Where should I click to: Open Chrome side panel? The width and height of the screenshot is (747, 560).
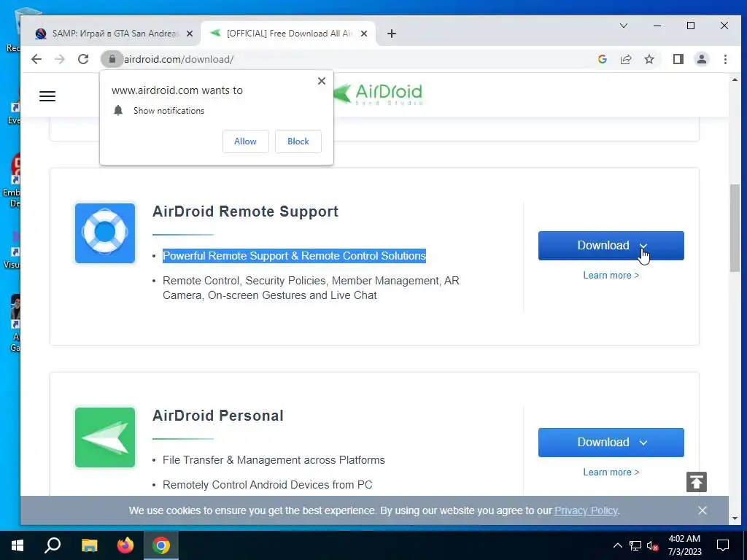678,59
